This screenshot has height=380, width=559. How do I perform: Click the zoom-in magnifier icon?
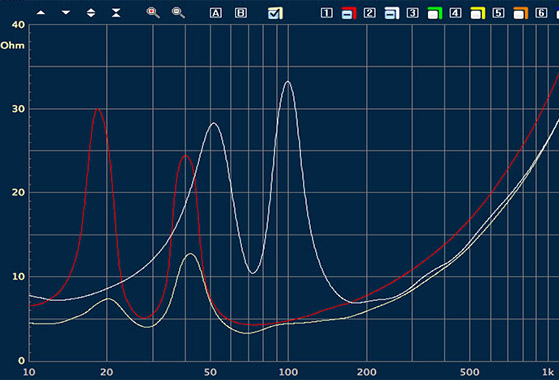pos(153,13)
